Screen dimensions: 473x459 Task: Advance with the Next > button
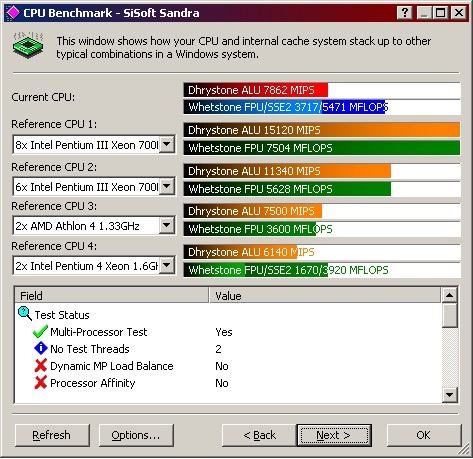click(334, 435)
